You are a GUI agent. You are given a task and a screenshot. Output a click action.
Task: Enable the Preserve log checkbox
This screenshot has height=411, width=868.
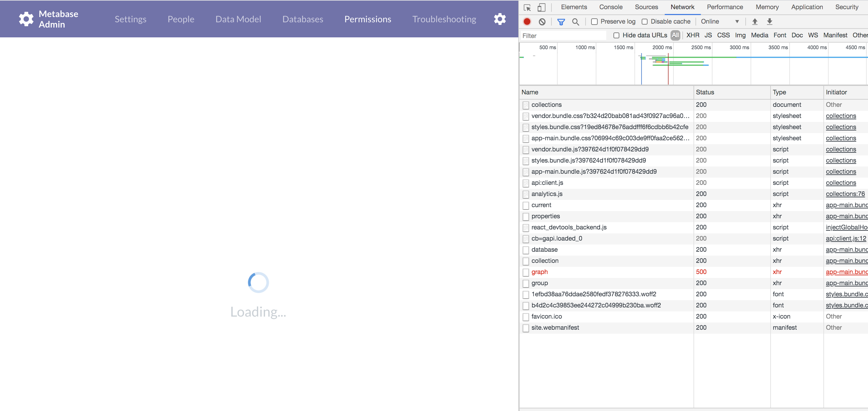tap(595, 21)
